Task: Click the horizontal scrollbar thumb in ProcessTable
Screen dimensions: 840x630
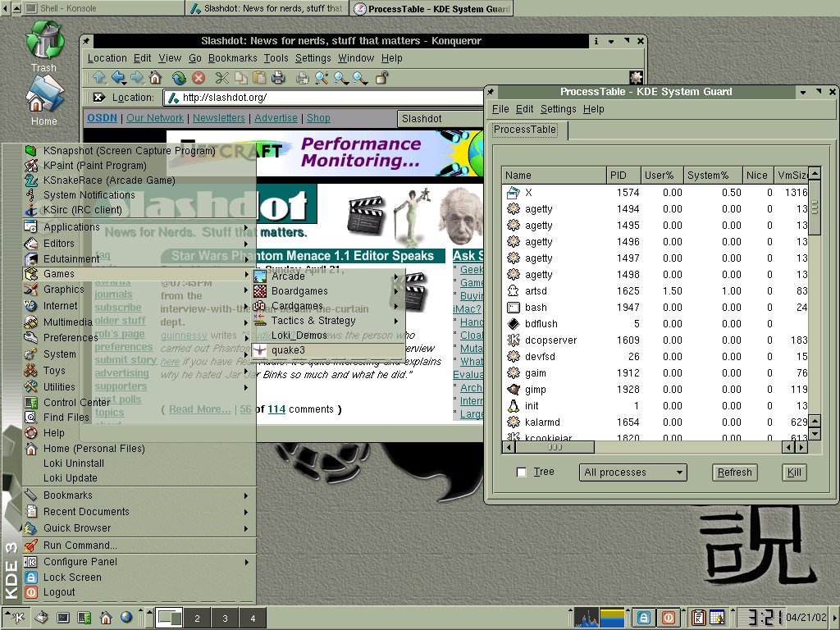Action: 555,447
